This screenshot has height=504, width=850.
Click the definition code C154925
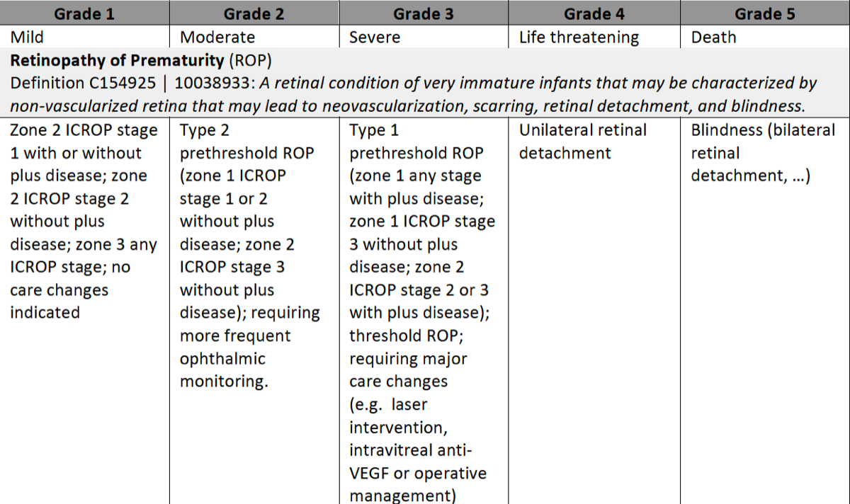coord(120,83)
